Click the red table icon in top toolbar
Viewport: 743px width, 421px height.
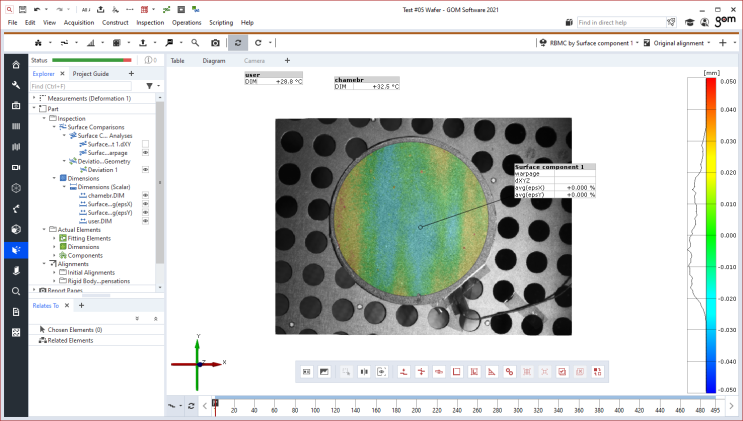coord(145,9)
